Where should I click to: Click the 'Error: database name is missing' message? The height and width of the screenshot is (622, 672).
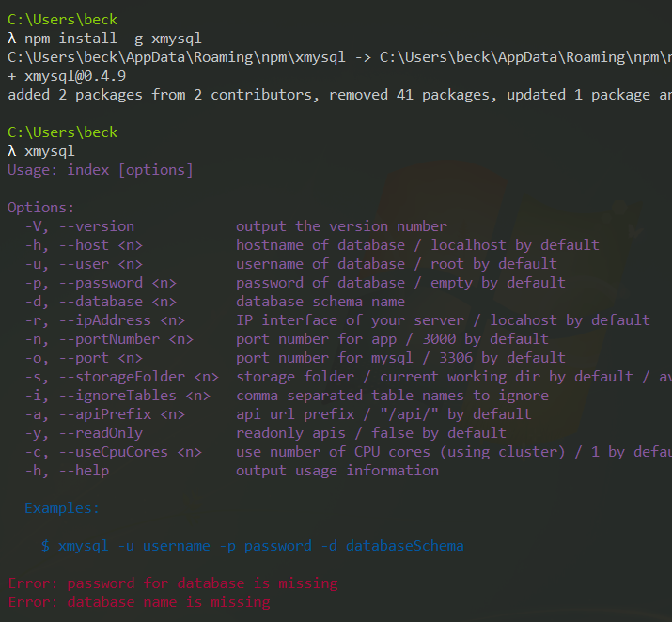(138, 602)
